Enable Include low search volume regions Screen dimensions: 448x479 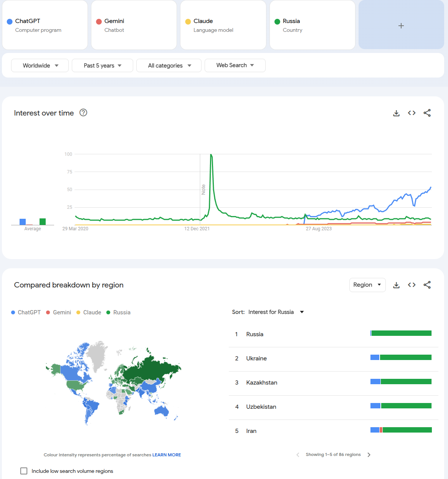24,471
